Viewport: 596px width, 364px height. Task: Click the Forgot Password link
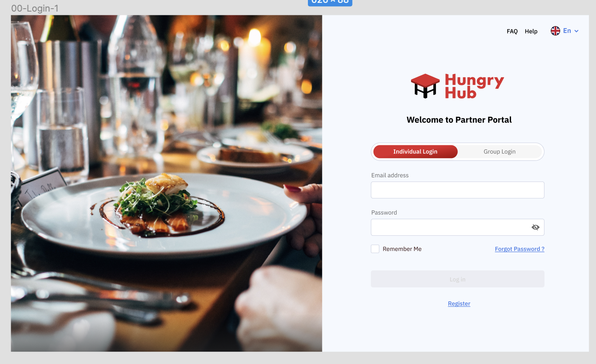pyautogui.click(x=520, y=249)
